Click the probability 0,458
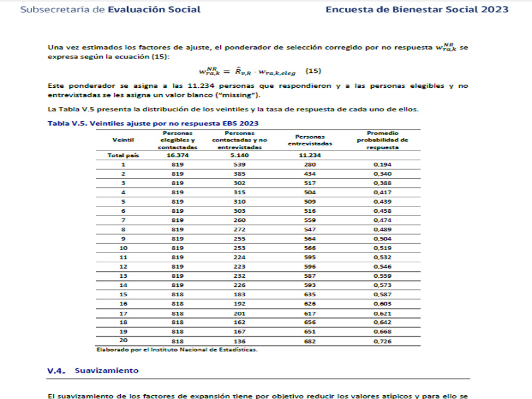The height and width of the screenshot is (399, 532). point(383,211)
